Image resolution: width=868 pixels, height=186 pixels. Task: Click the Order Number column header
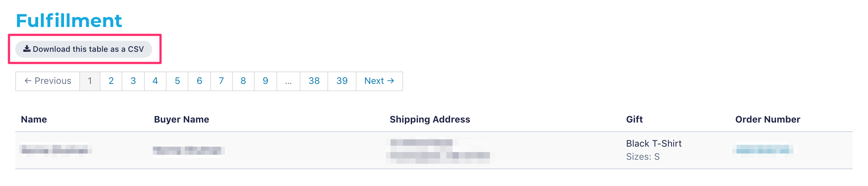(x=768, y=120)
